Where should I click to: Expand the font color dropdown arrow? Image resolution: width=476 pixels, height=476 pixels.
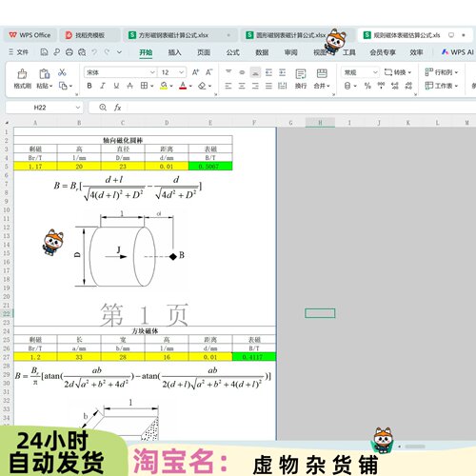pyautogui.click(x=190, y=86)
